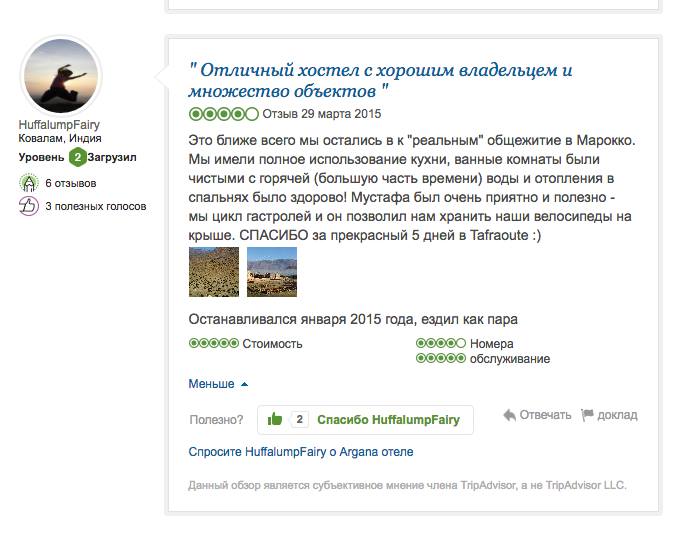Click the four-circle overall rating bubbles
The image size is (679, 536).
click(223, 114)
